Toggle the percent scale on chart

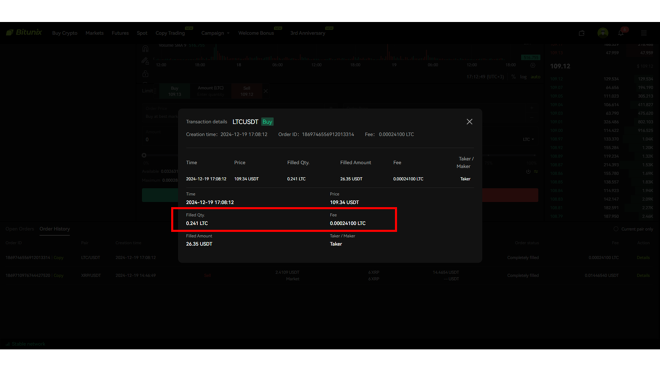514,77
